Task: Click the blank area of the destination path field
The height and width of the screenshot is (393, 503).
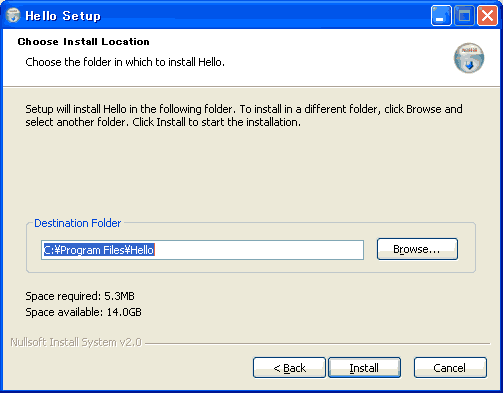Action: 259,250
